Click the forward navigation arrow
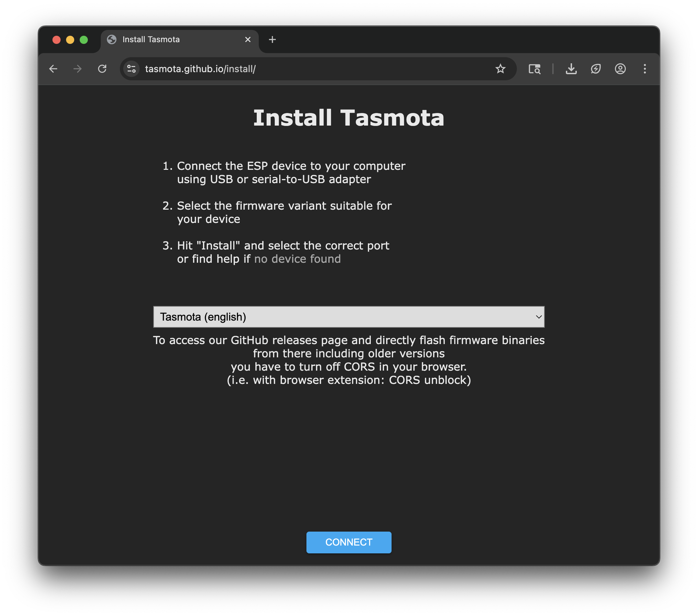This screenshot has width=698, height=616. pyautogui.click(x=78, y=69)
